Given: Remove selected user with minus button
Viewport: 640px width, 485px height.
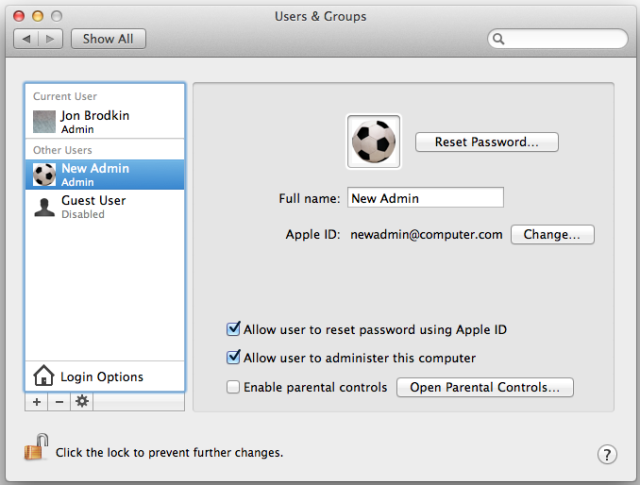Looking at the screenshot, I should [59, 402].
